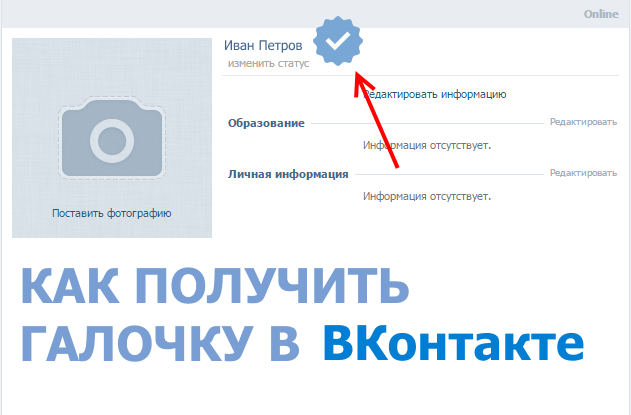
Task: Select the Образование section header
Action: pyautogui.click(x=266, y=123)
